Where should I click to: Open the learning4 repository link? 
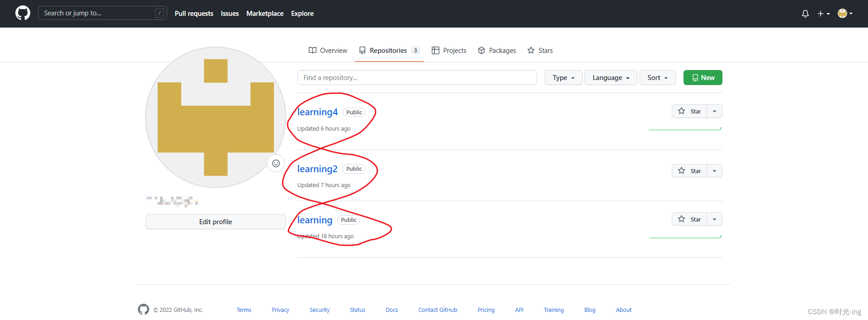click(x=317, y=112)
